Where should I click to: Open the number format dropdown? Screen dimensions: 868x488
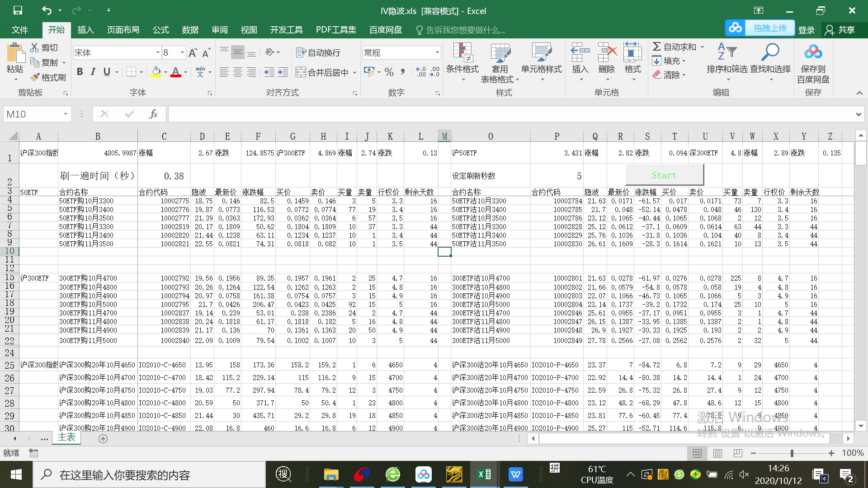(437, 53)
